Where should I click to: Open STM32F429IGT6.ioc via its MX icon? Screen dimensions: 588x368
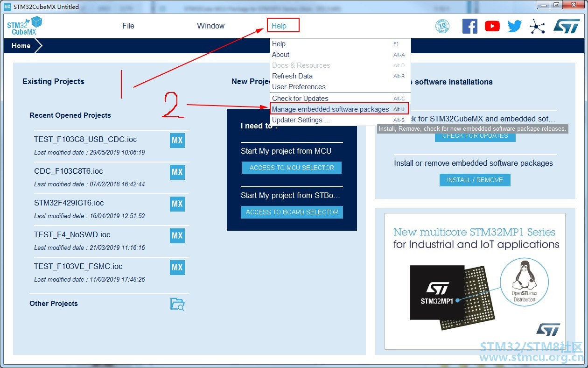pos(177,204)
